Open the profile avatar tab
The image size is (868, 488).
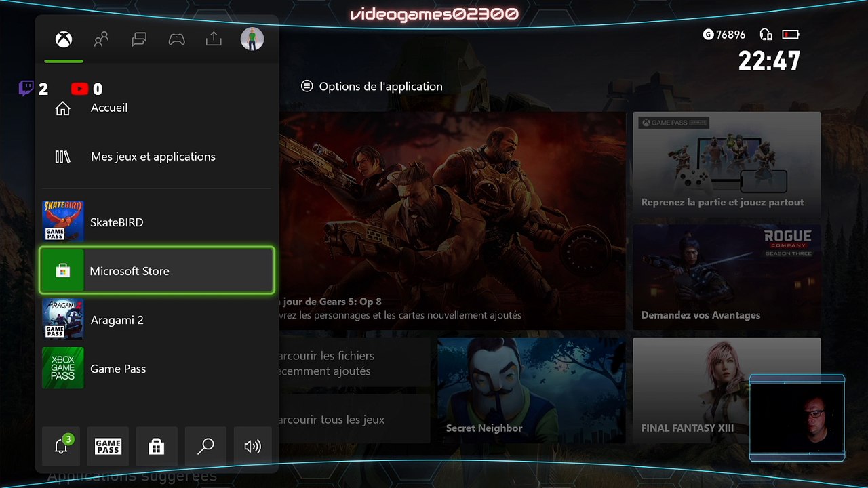click(252, 39)
